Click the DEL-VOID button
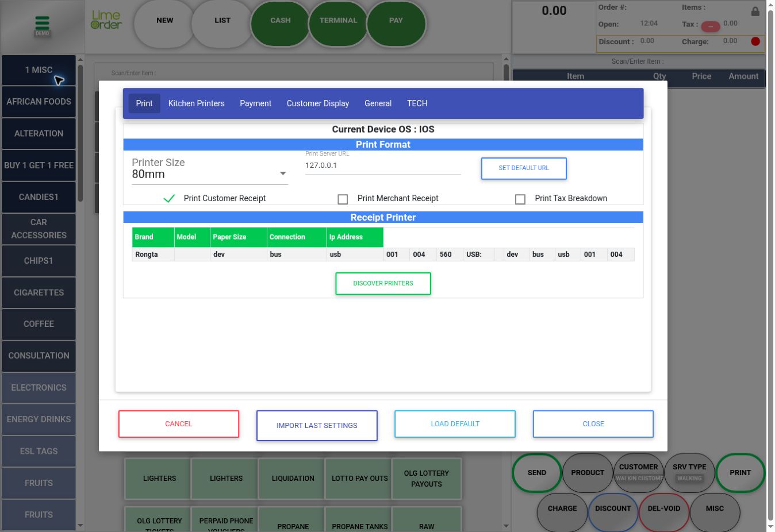This screenshot has width=775, height=532. [x=664, y=512]
